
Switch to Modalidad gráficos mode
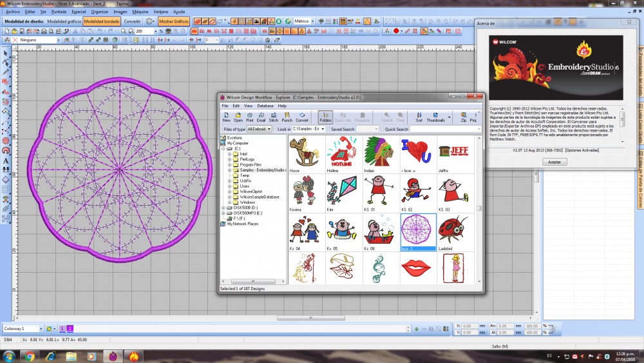(64, 21)
